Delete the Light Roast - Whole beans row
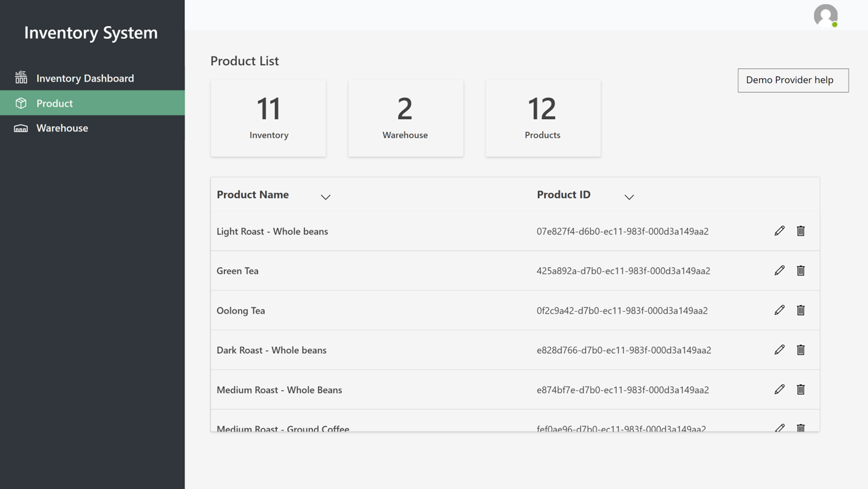868x489 pixels. click(800, 231)
